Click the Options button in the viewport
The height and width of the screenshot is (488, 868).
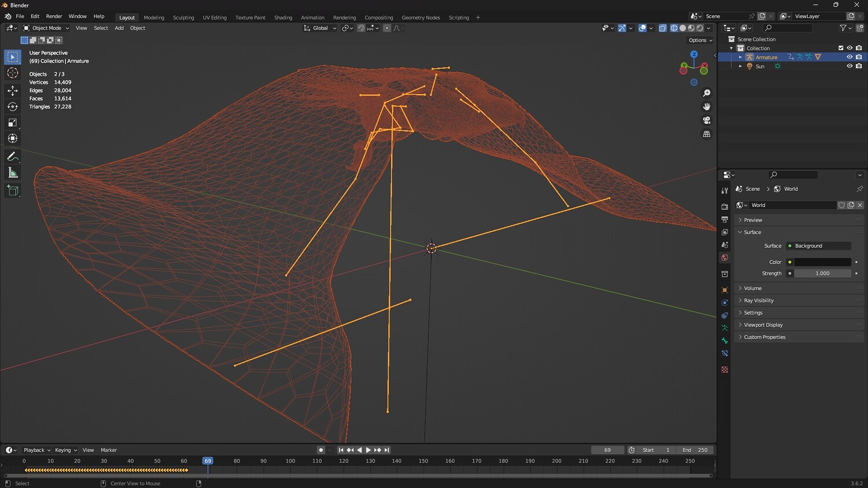(x=700, y=40)
